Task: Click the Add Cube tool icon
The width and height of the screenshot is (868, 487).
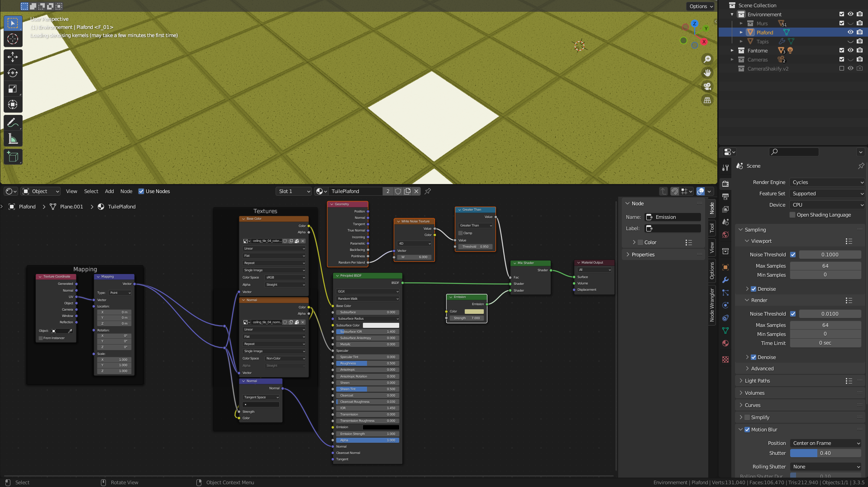Action: [x=13, y=157]
